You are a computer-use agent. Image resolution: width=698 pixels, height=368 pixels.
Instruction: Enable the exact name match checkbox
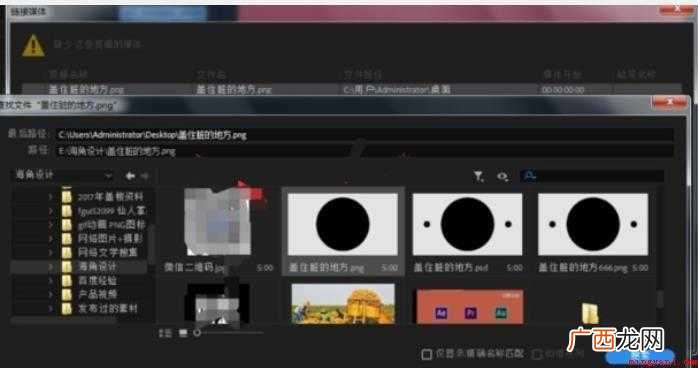(426, 354)
